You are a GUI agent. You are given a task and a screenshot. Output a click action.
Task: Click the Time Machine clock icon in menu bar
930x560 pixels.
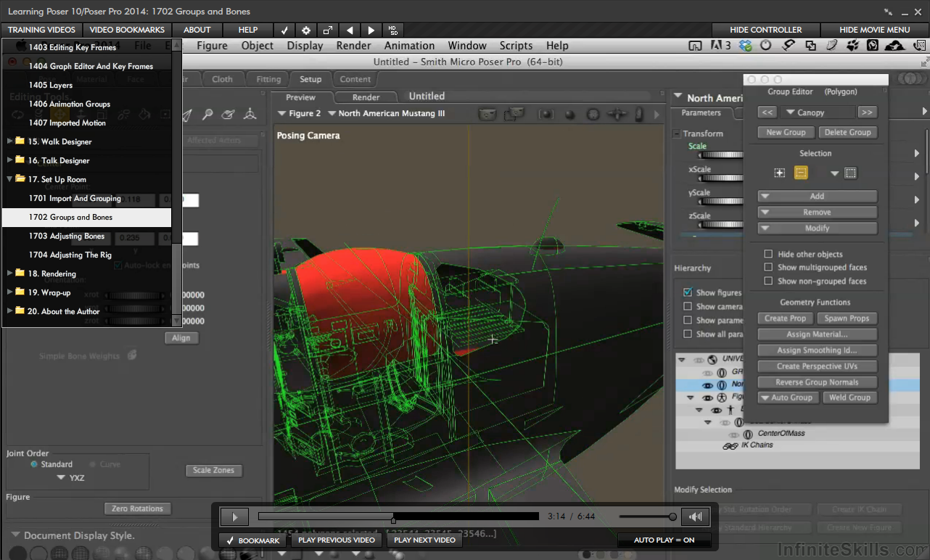(766, 46)
